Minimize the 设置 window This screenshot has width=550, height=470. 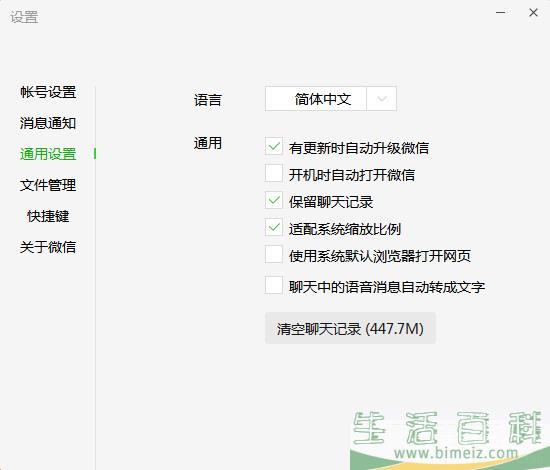pyautogui.click(x=501, y=13)
